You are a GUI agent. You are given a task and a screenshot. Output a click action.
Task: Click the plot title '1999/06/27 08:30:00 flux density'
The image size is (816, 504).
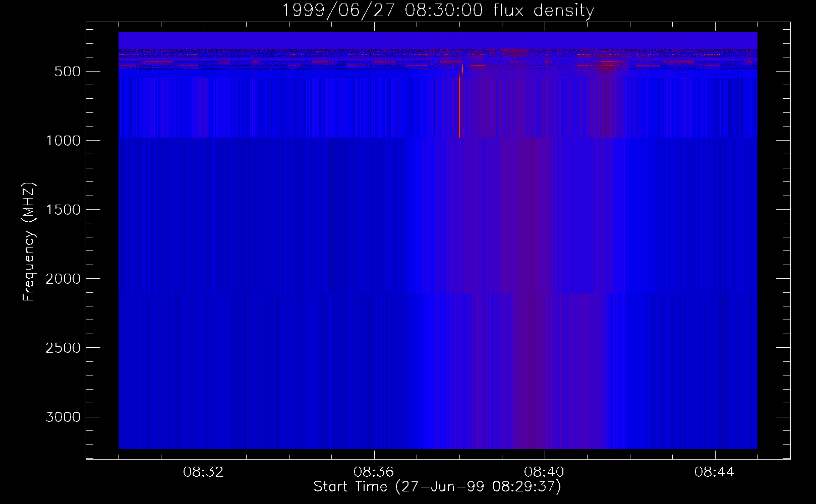(438, 10)
